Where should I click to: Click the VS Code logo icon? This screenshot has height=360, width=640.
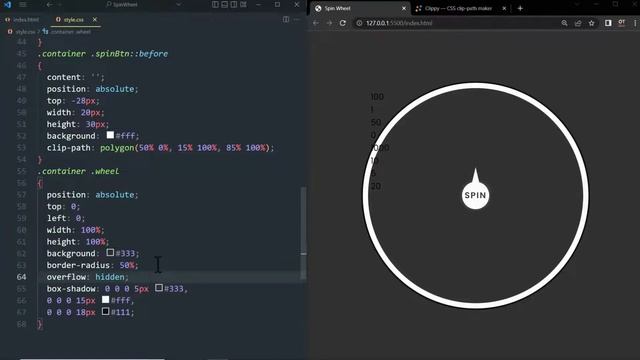pyautogui.click(x=7, y=4)
